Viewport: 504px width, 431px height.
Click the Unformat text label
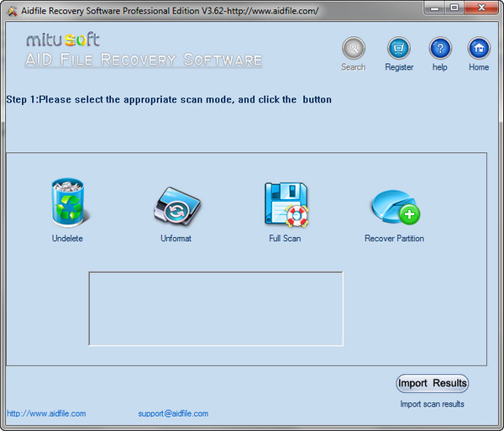tap(176, 238)
